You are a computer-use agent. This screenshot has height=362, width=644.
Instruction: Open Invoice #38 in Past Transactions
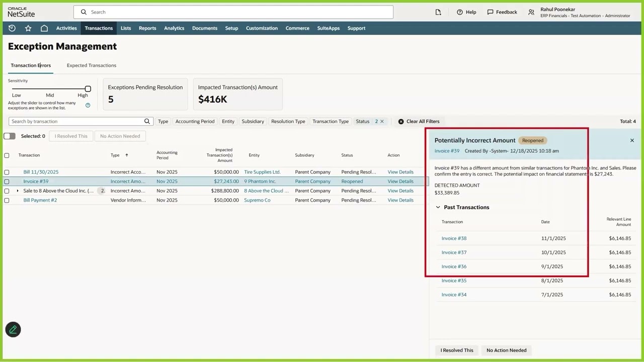tap(454, 238)
